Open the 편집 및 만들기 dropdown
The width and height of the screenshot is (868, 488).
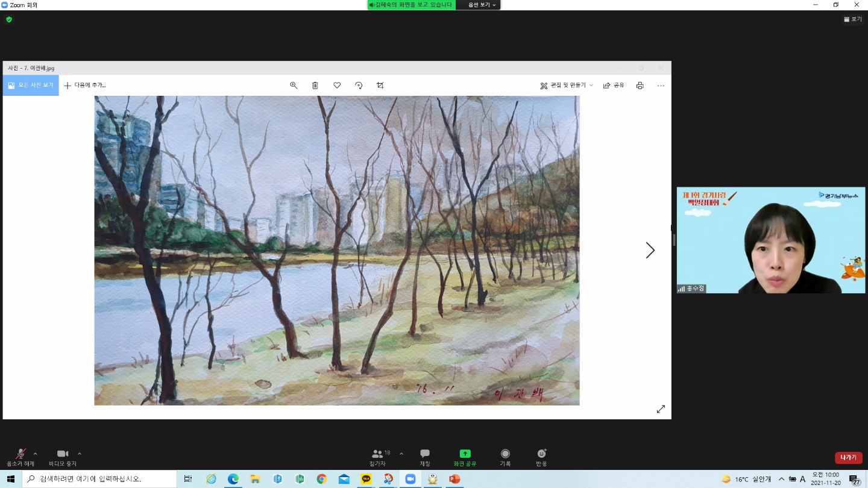[567, 86]
